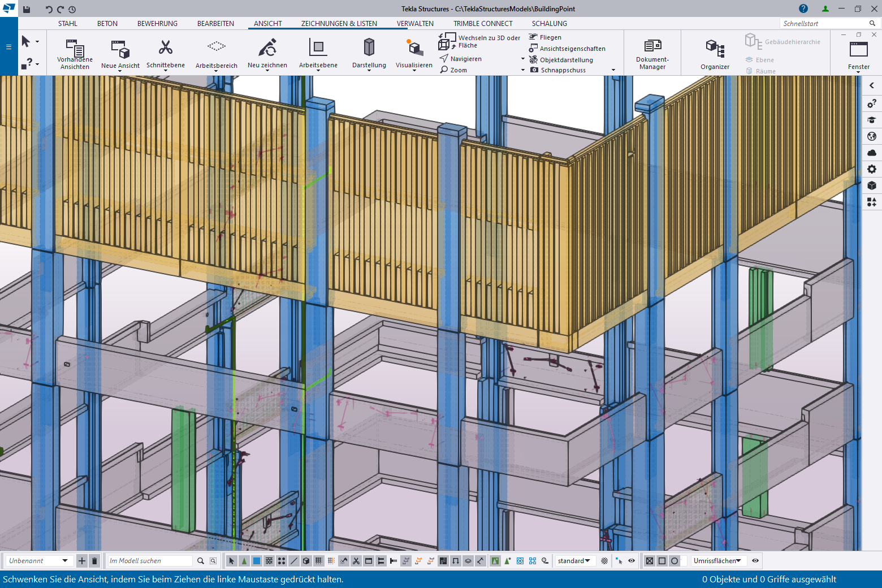
Task: Click Neu zeichnen redraw icon
Action: pyautogui.click(x=267, y=47)
